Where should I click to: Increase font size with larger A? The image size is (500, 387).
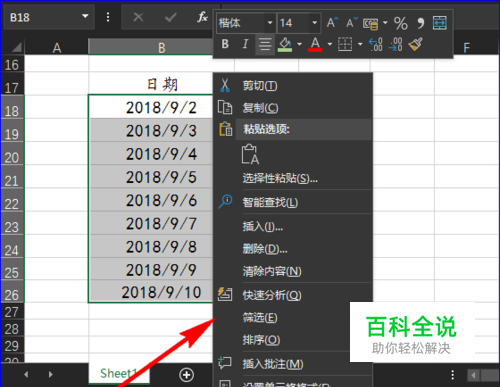(332, 23)
